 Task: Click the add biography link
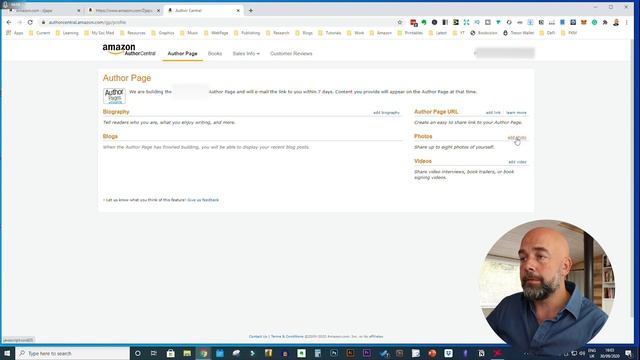[386, 113]
